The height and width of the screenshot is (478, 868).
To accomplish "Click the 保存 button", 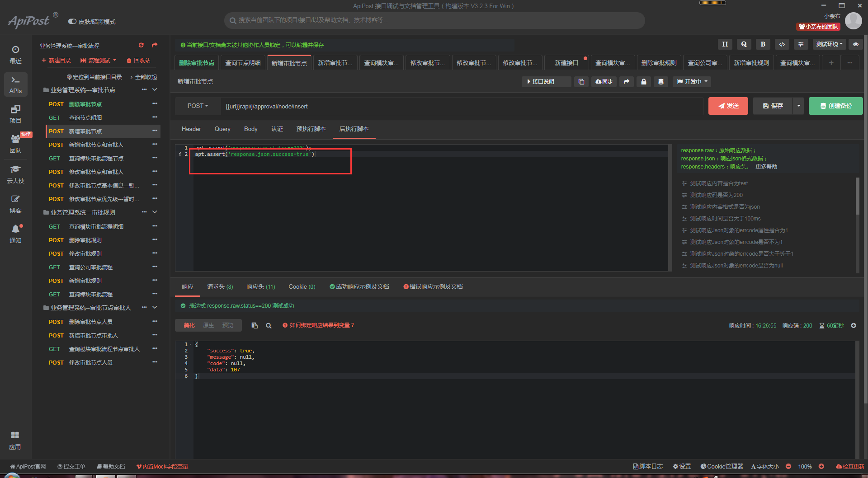I will point(773,106).
